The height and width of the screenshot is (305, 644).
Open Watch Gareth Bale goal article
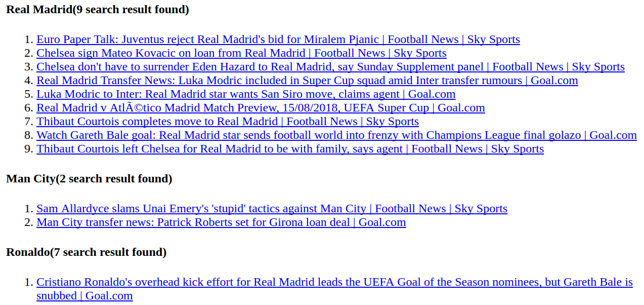click(x=336, y=135)
